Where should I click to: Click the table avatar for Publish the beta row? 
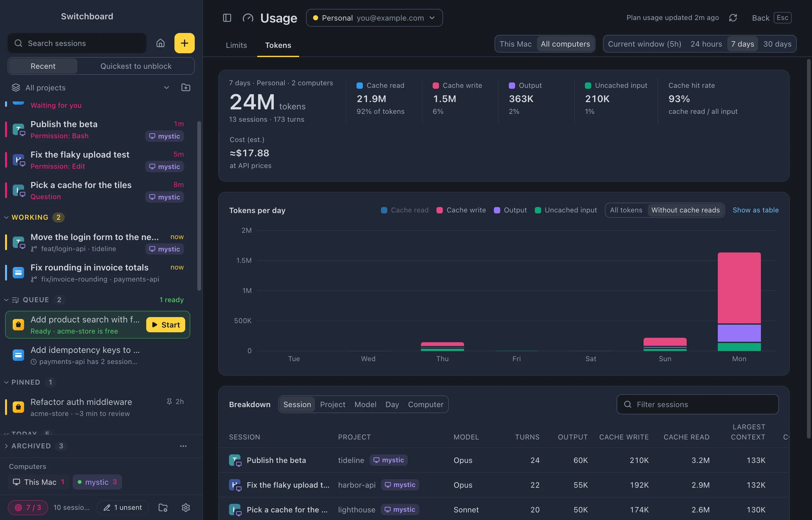coord(235,460)
